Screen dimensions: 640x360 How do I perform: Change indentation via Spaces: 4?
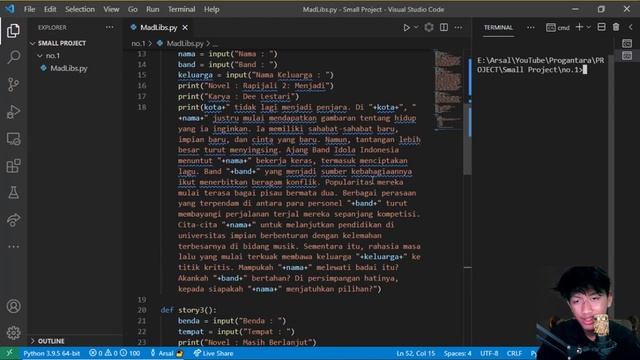[458, 353]
